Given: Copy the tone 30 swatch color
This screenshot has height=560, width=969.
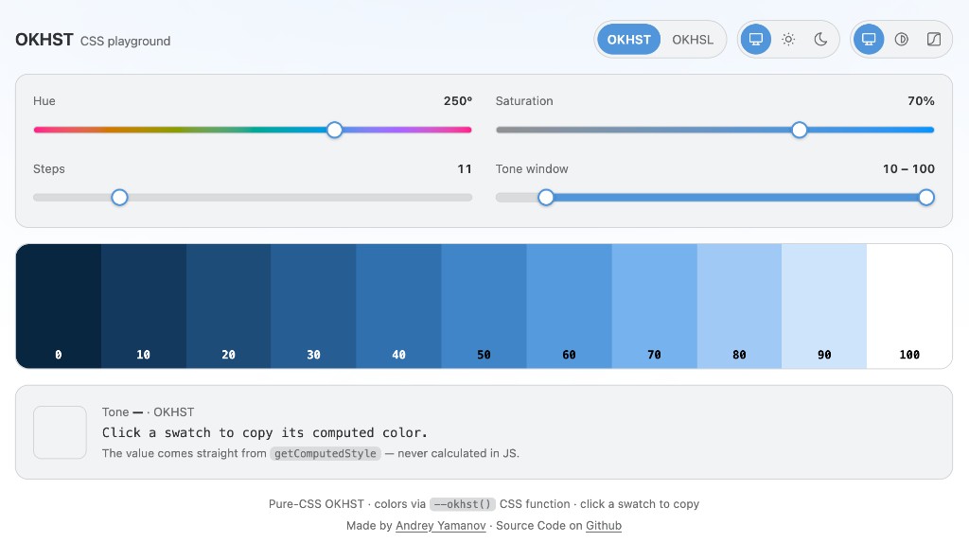Looking at the screenshot, I should (x=314, y=306).
